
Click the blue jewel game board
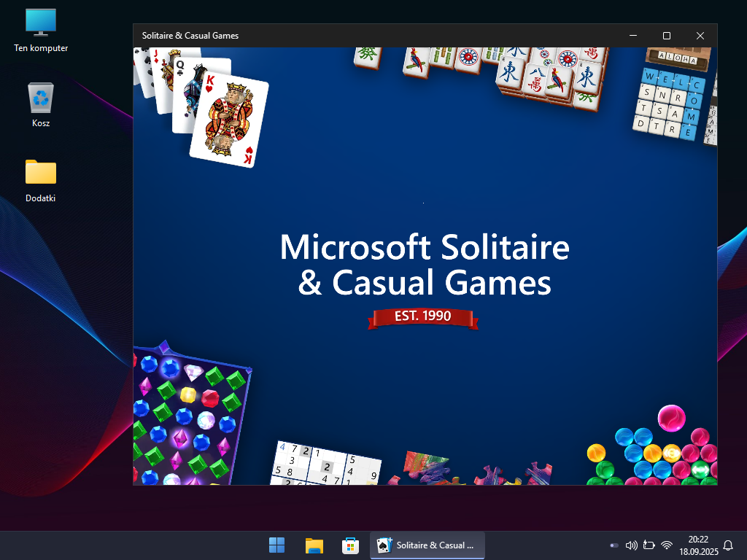[190, 419]
